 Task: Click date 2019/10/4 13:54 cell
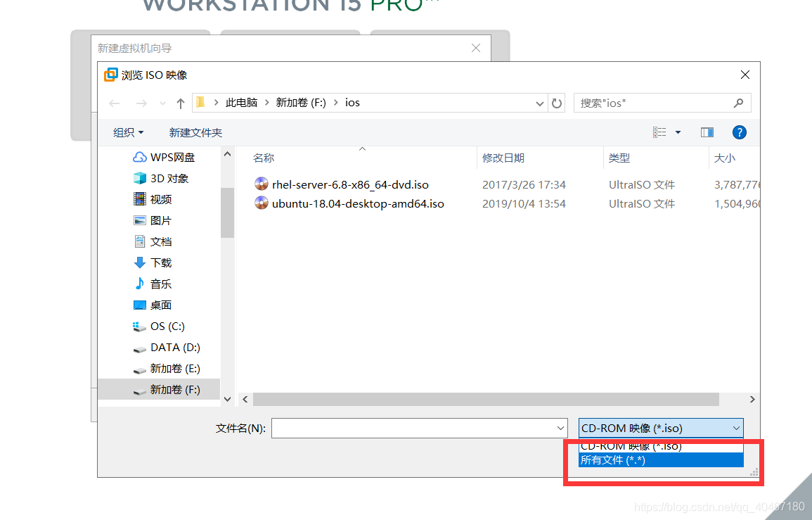click(x=524, y=204)
